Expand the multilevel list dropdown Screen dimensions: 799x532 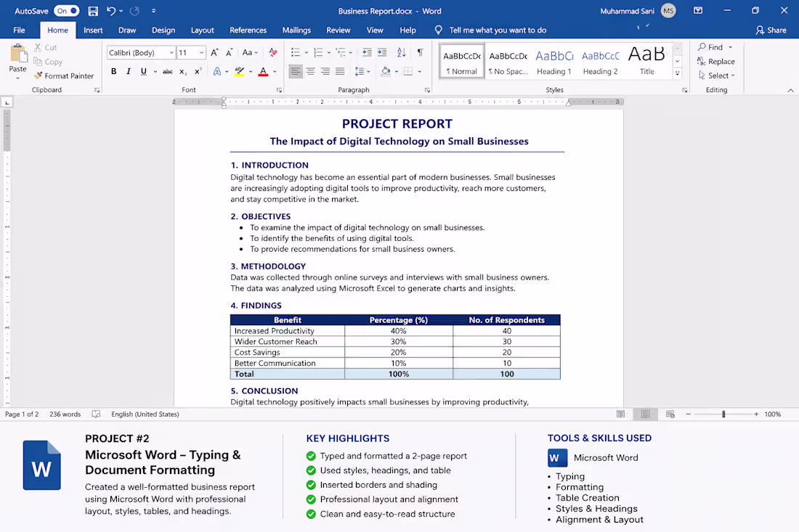[351, 52]
